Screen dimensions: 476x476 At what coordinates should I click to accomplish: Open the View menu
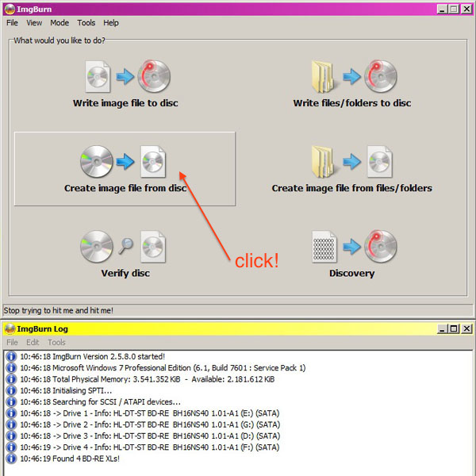34,23
